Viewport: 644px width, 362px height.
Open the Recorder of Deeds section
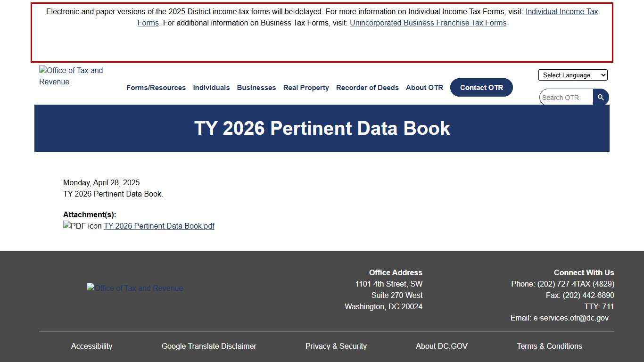pos(367,88)
